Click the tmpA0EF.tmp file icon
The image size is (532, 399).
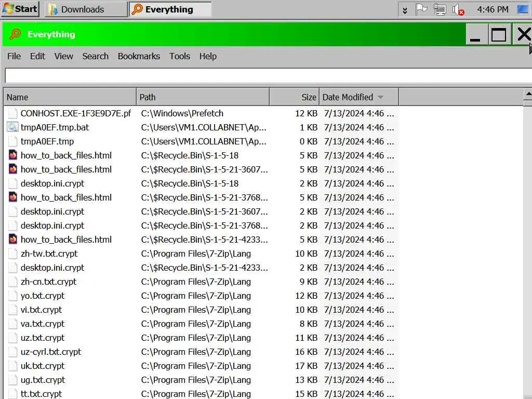point(12,141)
